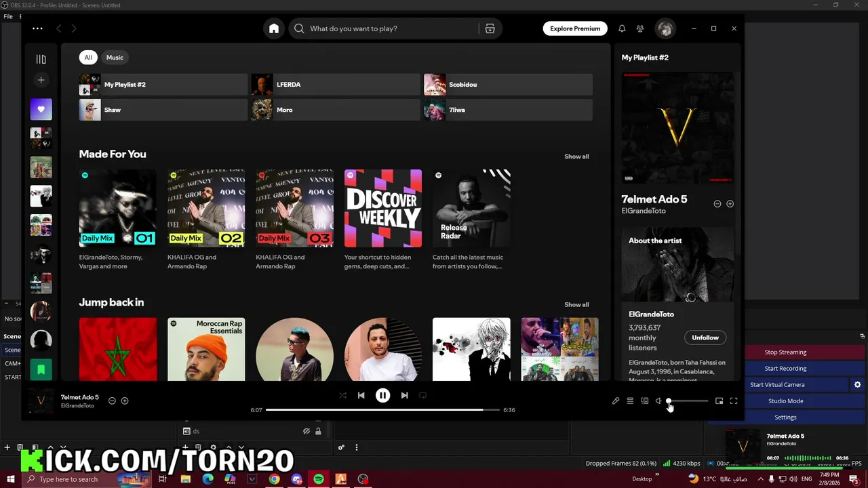Open the Release Radar card
868x488 pixels.
coord(471,220)
